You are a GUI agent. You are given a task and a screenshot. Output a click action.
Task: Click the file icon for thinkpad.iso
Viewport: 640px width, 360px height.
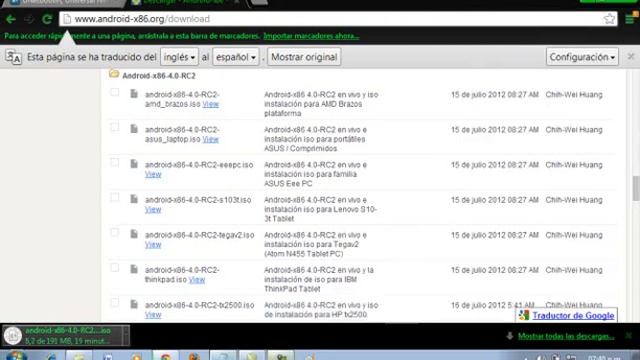134,269
